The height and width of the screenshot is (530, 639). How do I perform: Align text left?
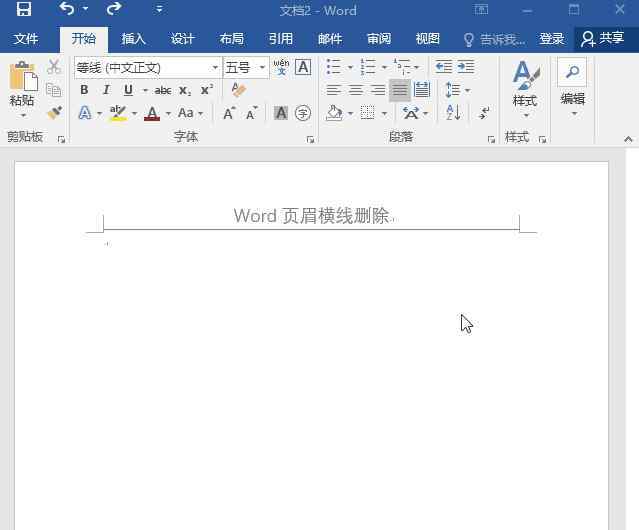(x=333, y=90)
